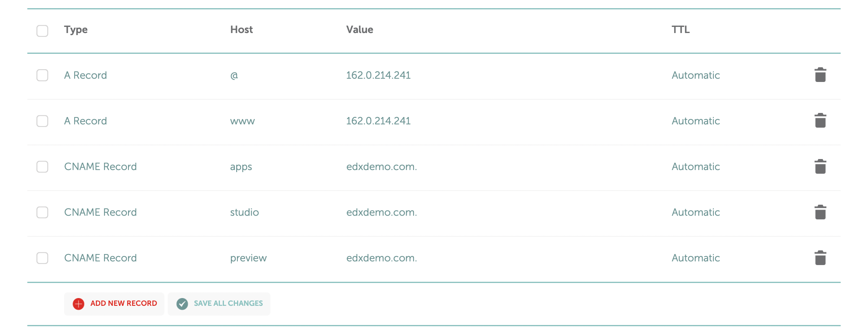868x336 pixels.
Task: Click SAVE ALL CHANGES button
Action: coord(219,304)
